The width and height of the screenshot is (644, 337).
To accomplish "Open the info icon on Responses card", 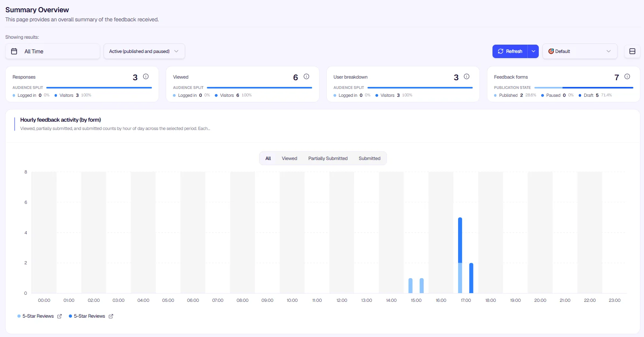I will click(x=146, y=77).
